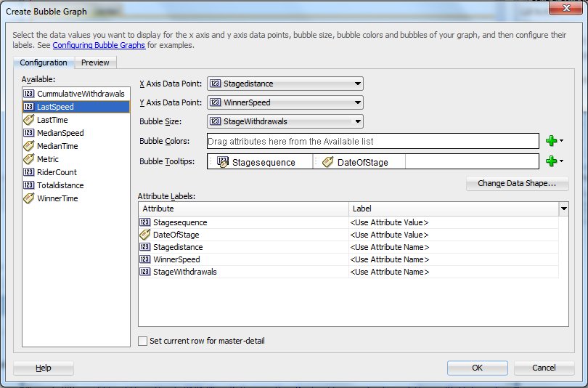Choose MedianTime from the Available list

tap(57, 146)
